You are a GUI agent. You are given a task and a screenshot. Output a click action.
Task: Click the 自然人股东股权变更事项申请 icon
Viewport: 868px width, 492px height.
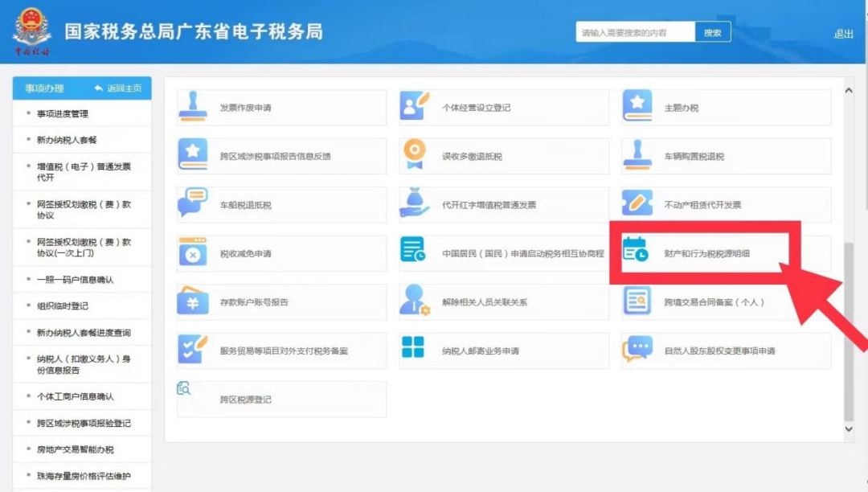coord(637,349)
